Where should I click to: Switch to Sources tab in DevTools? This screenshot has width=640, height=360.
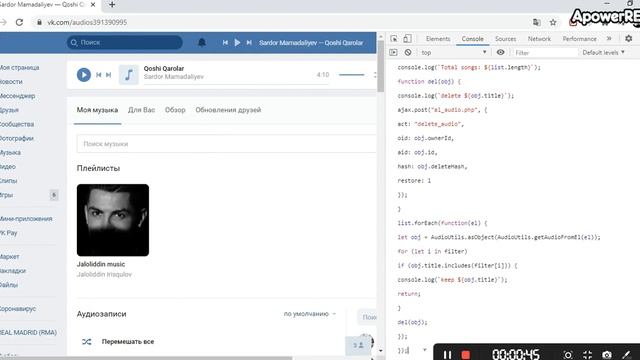coord(505,39)
